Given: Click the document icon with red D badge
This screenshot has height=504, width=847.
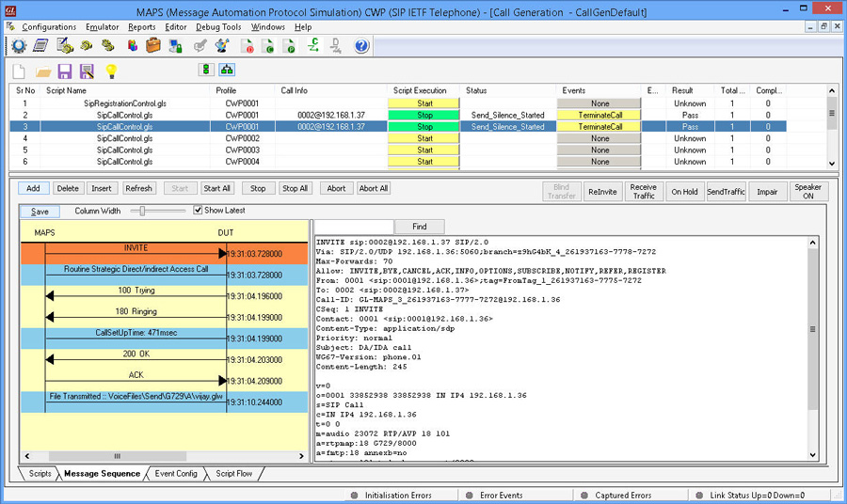Looking at the screenshot, I should [x=247, y=46].
